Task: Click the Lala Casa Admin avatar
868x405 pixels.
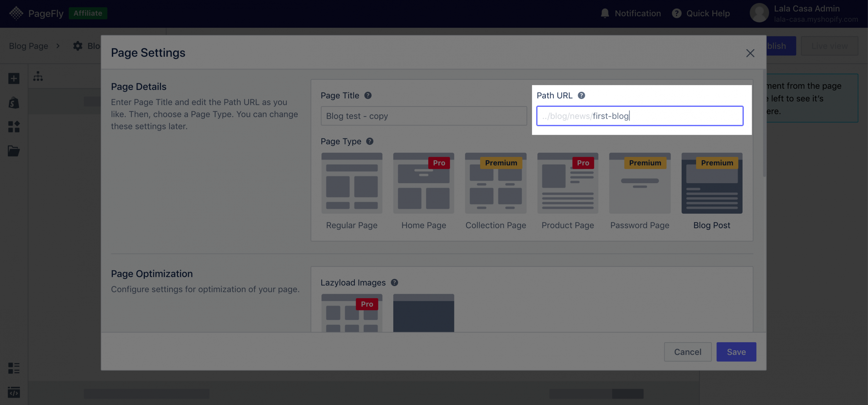Action: point(759,13)
